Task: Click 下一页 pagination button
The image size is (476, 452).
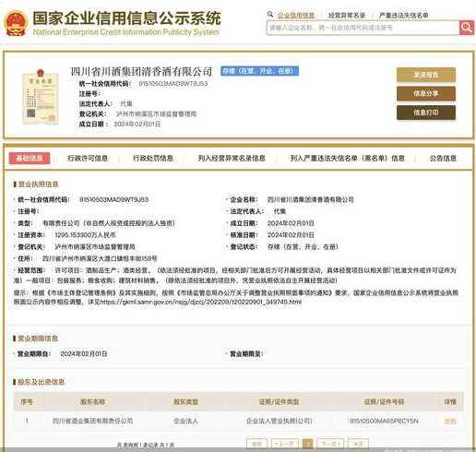Action: click(x=330, y=444)
